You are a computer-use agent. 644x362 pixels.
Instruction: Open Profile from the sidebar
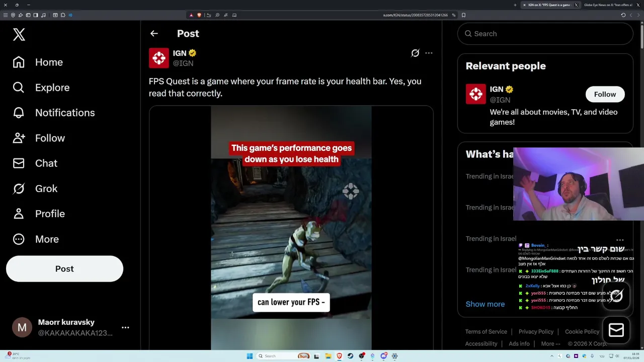pos(39,214)
